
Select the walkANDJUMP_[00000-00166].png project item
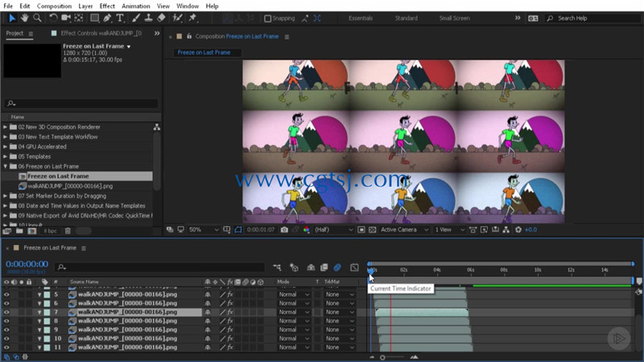70,187
